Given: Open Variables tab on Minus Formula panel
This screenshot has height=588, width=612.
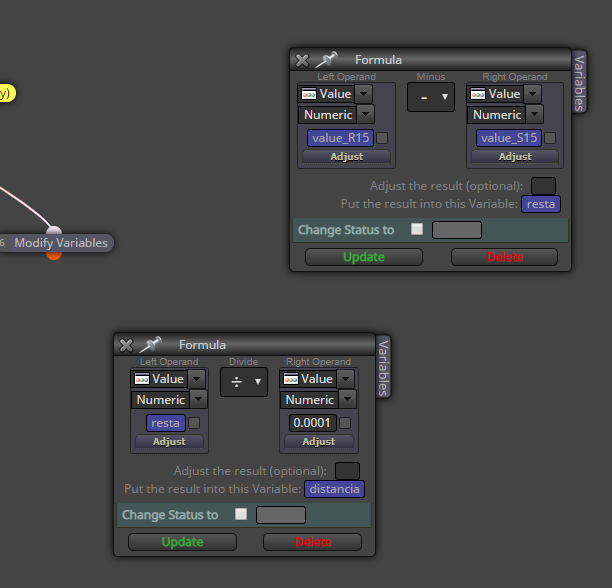Looking at the screenshot, I should click(579, 83).
